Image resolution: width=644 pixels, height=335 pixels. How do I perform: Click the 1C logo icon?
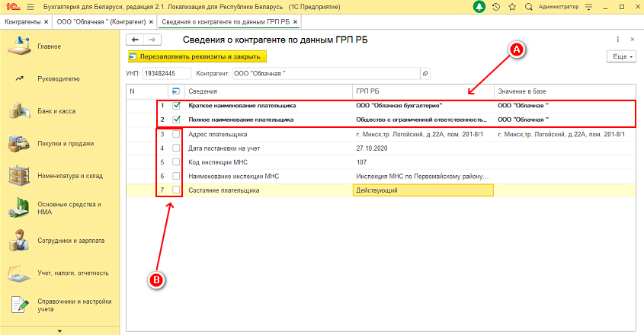(x=13, y=7)
